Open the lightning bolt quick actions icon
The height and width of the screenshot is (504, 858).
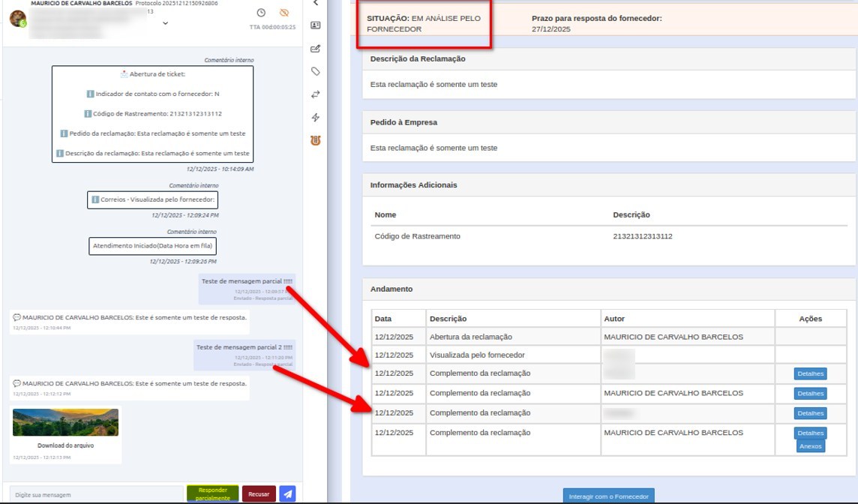tap(316, 118)
